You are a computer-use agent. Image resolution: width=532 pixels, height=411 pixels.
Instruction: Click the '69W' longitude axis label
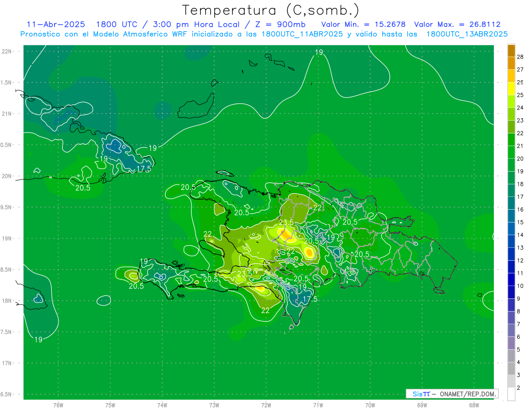422,405
